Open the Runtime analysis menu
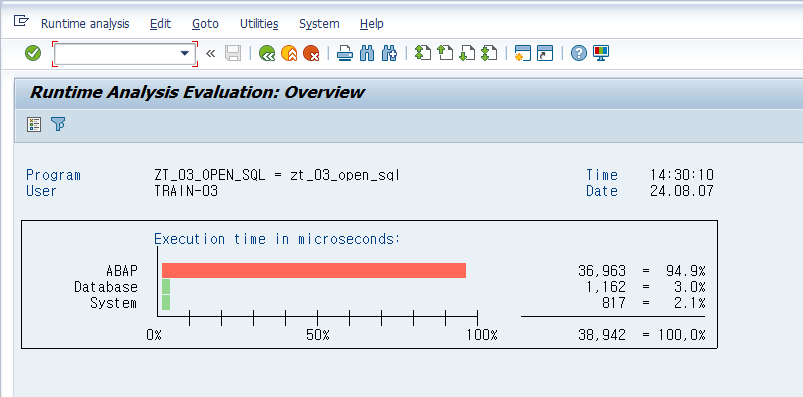803x397 pixels. (85, 24)
